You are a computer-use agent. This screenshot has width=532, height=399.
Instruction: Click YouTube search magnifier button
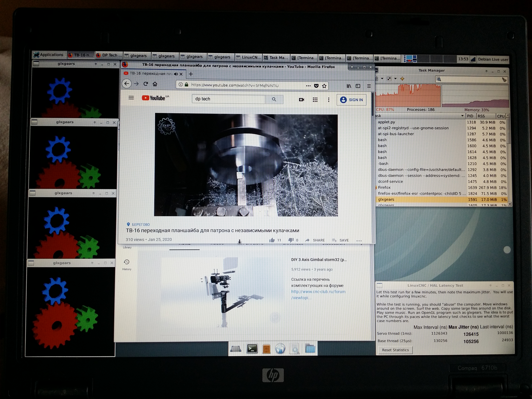tap(274, 99)
